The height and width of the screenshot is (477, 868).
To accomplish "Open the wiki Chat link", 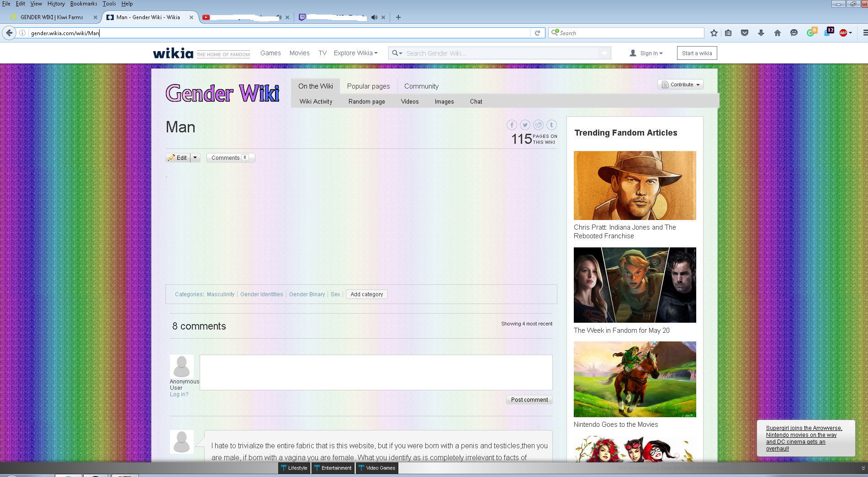I will tap(476, 101).
